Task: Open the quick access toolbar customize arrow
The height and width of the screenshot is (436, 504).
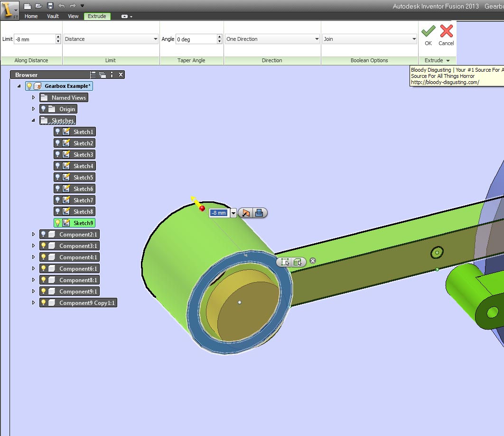Action: pyautogui.click(x=82, y=6)
